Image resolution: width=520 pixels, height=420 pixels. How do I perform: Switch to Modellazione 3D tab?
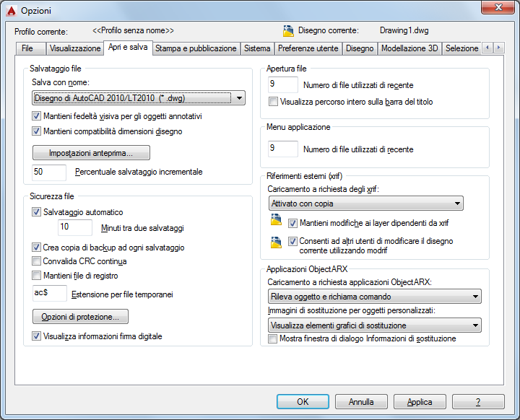click(x=409, y=48)
